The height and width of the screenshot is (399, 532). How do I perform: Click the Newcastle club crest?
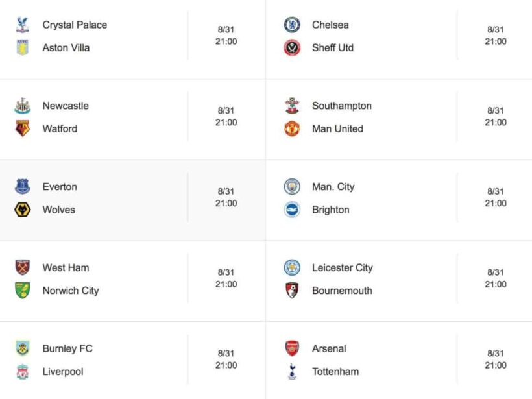pos(23,106)
